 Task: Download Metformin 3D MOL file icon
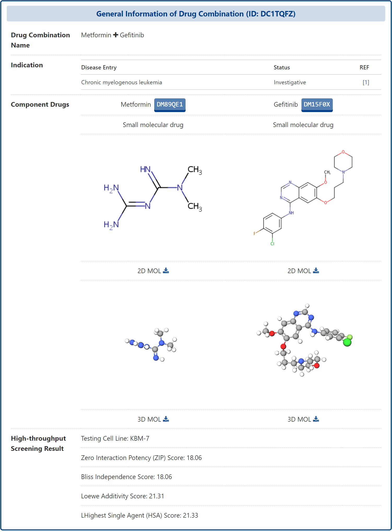click(166, 419)
